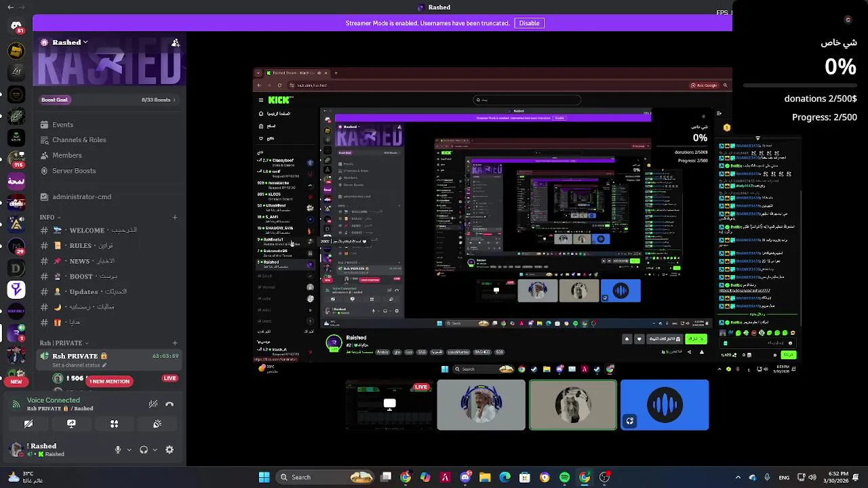Image resolution: width=868 pixels, height=488 pixels.
Task: Open Discord direct messages home icon
Action: 16,26
